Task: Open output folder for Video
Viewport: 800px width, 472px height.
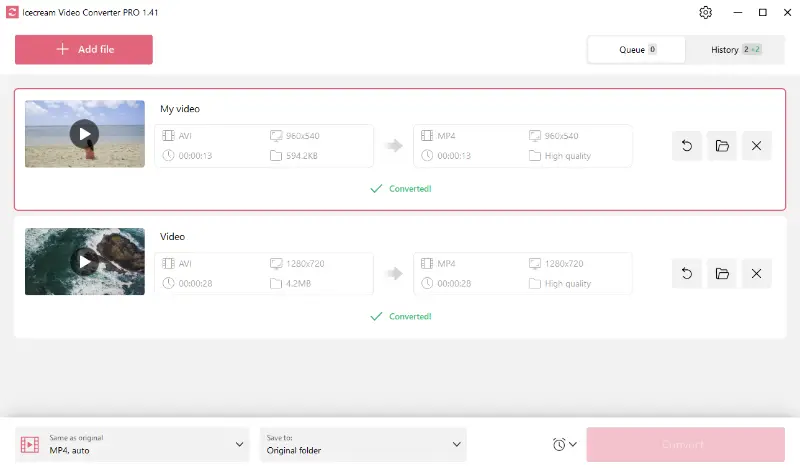Action: pos(722,274)
